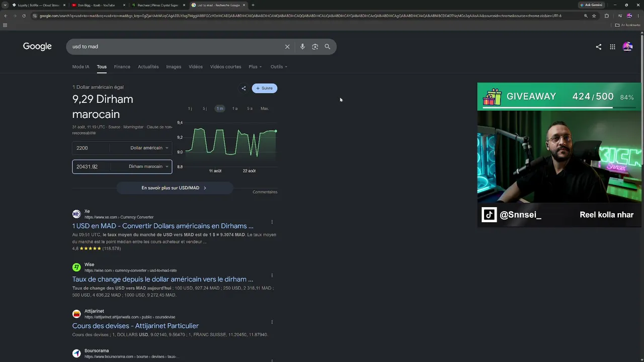Click the usd to mad search box
This screenshot has width=644, height=362.
(176, 47)
